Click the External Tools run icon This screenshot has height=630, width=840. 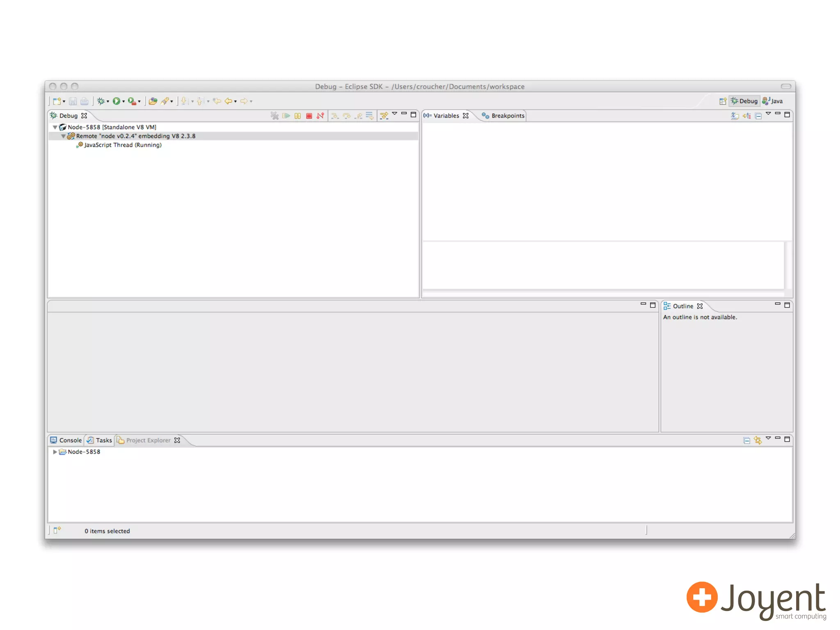(x=132, y=101)
